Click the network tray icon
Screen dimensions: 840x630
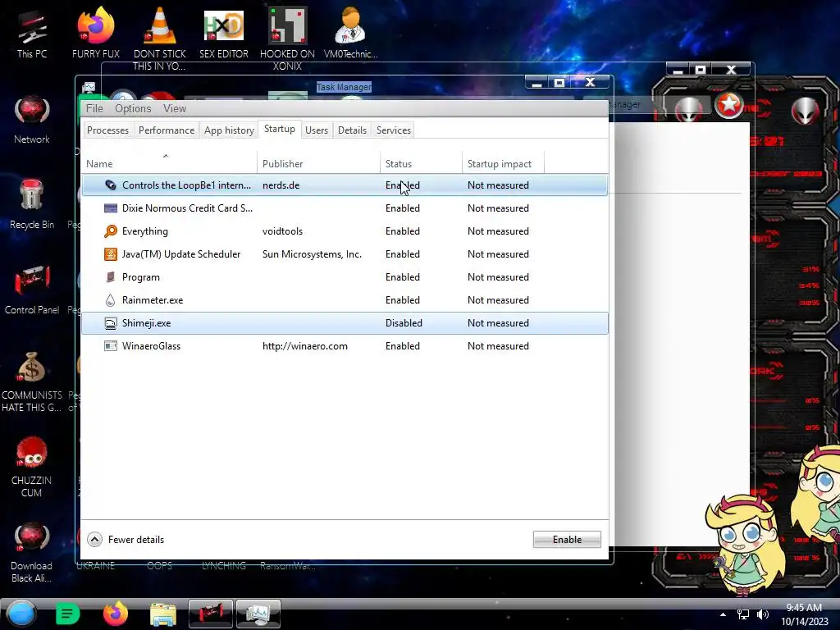742,614
